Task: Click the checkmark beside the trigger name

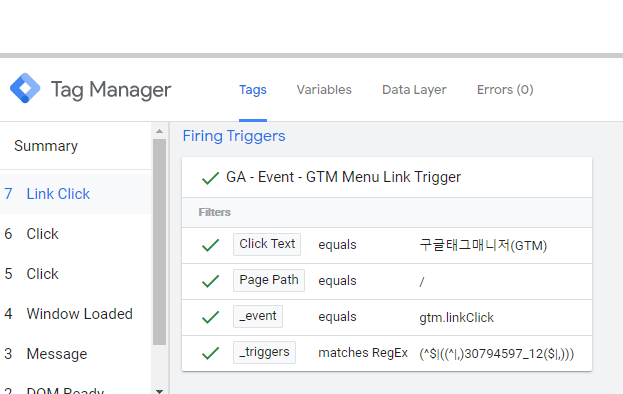Action: pos(211,178)
